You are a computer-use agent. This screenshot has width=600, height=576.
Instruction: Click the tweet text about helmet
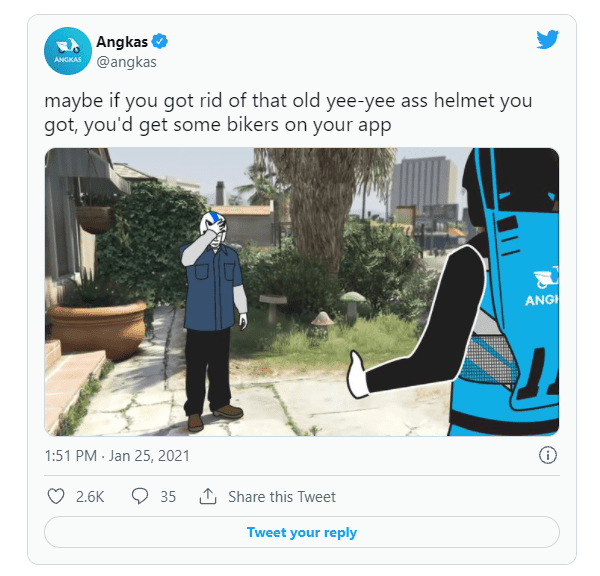(288, 113)
